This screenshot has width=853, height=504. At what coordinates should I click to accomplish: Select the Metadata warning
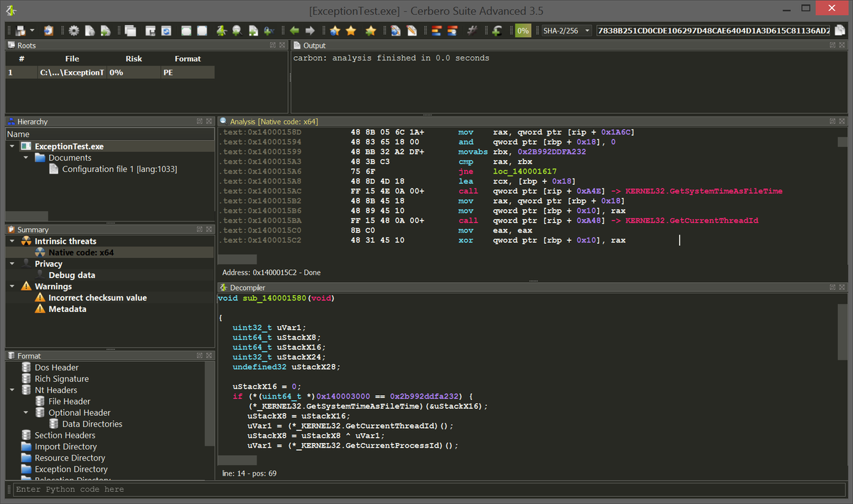[68, 309]
